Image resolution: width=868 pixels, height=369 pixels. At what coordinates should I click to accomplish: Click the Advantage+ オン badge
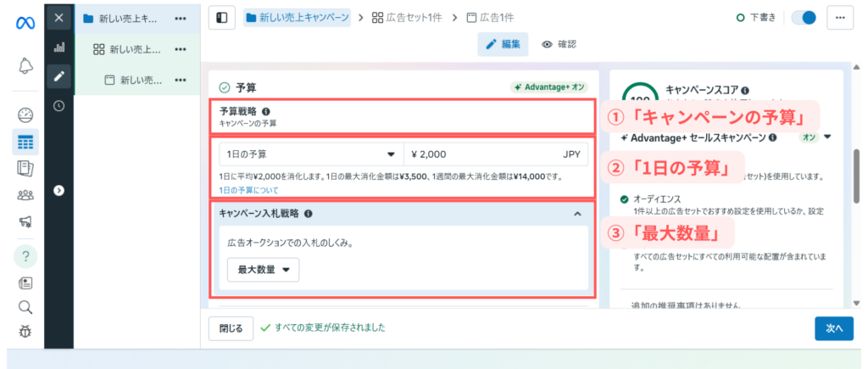click(548, 87)
